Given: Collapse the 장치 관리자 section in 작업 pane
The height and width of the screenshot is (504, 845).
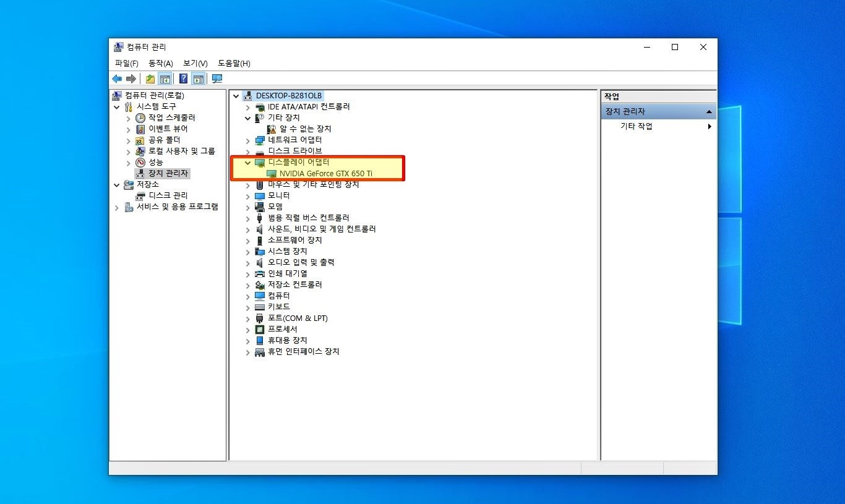Looking at the screenshot, I should (x=709, y=112).
